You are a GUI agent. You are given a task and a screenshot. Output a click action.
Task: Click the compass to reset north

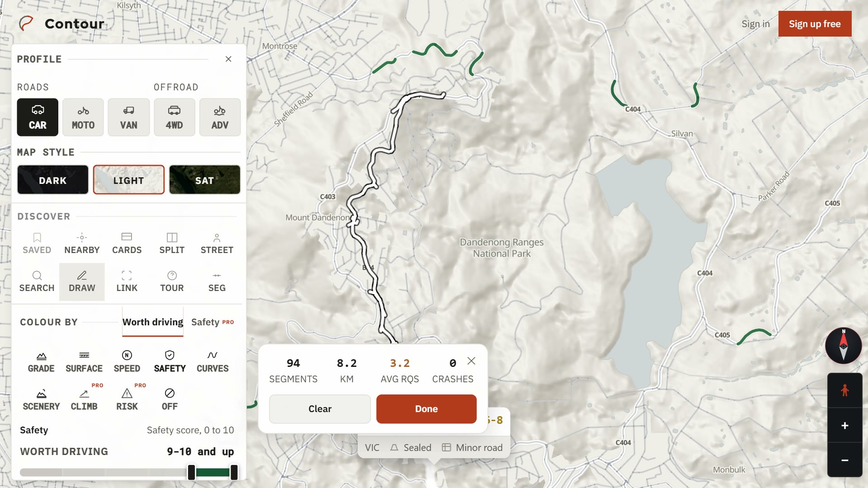pyautogui.click(x=844, y=346)
